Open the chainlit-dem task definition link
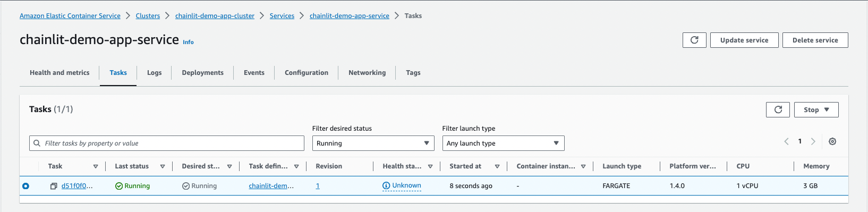 click(x=271, y=186)
